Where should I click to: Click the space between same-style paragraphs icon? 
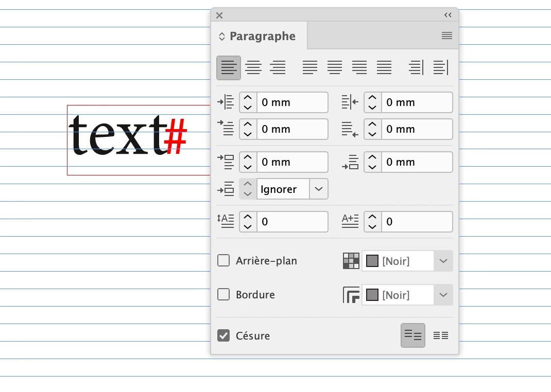226,189
